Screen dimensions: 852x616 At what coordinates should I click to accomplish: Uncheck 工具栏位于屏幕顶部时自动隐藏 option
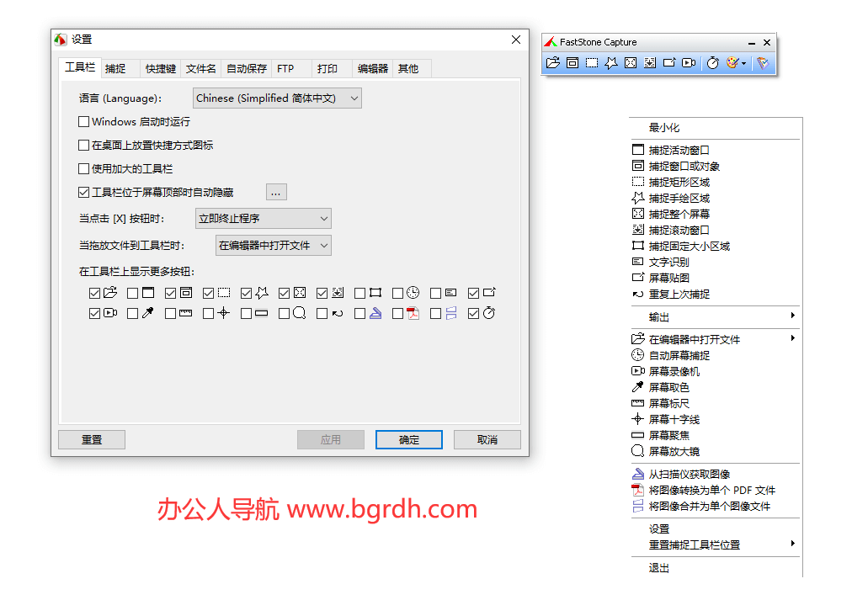coord(84,193)
